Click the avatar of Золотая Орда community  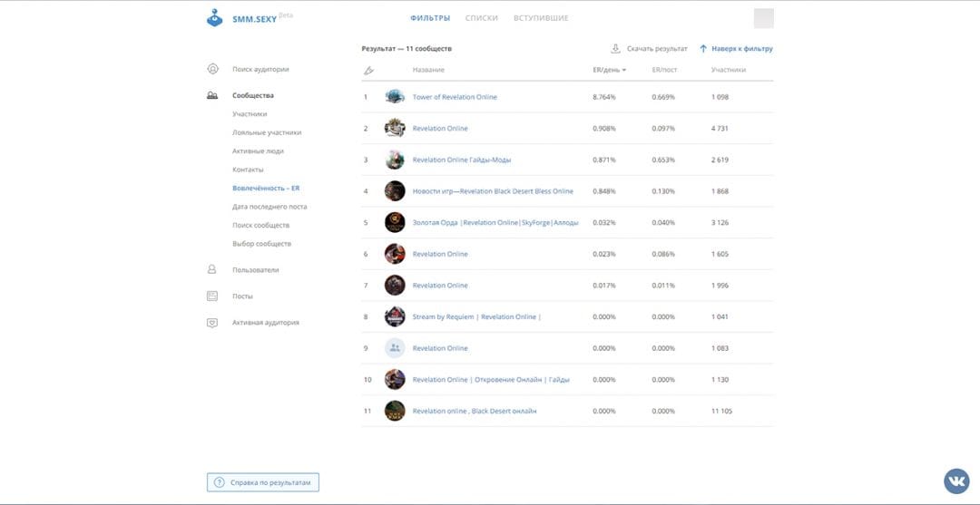pos(395,222)
